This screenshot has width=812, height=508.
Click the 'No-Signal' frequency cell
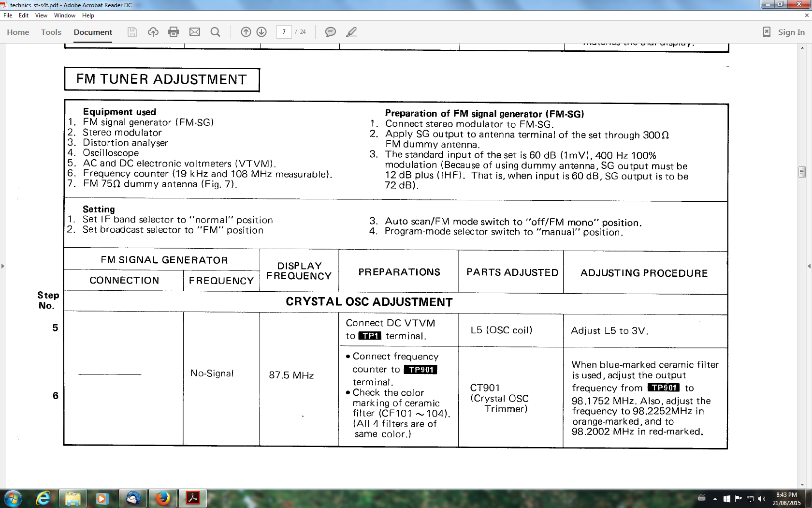(x=212, y=373)
